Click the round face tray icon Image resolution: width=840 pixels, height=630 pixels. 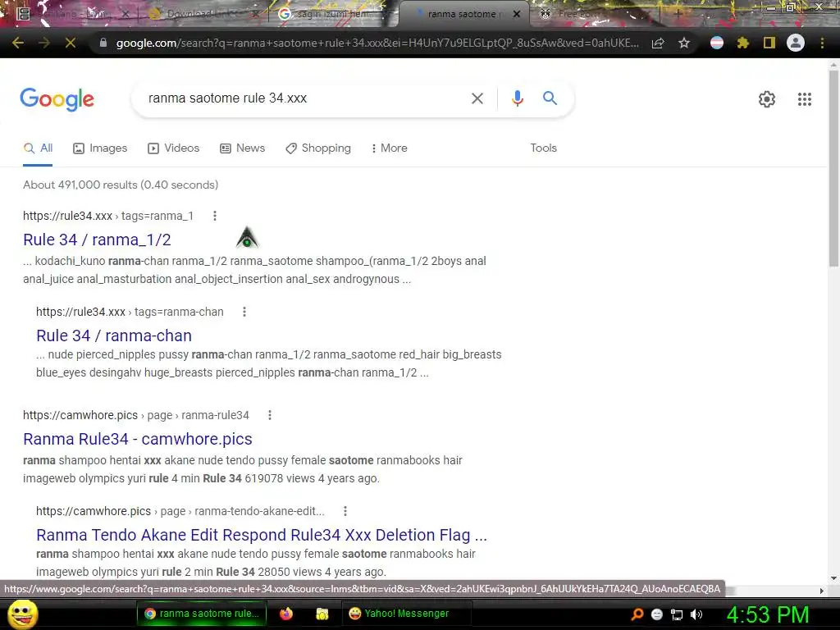657,614
